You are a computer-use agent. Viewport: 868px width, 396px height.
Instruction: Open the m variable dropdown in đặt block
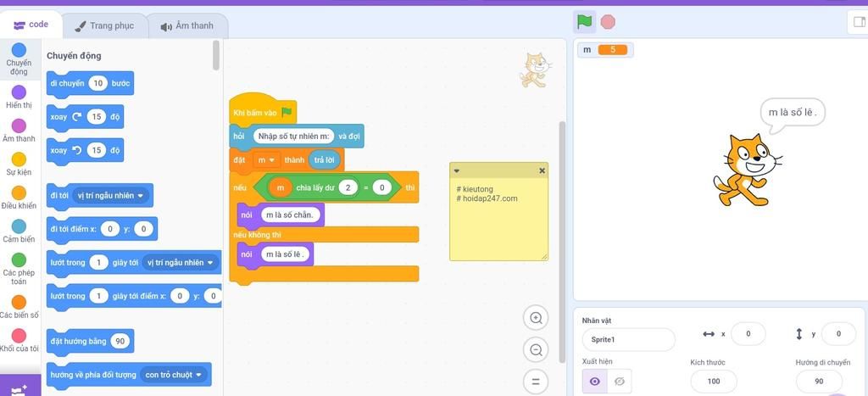[x=267, y=160]
